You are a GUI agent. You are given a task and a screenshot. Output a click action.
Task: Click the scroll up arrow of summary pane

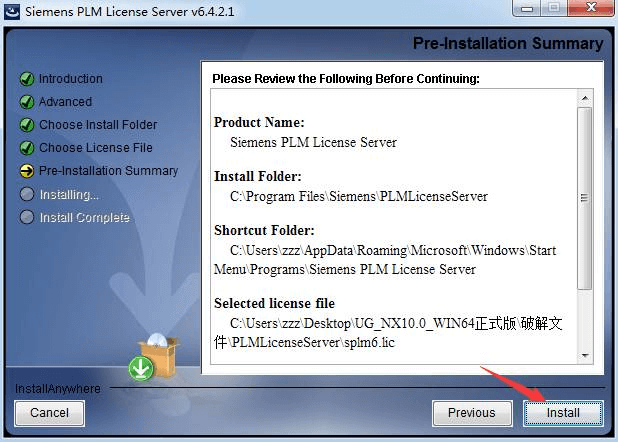tap(585, 98)
